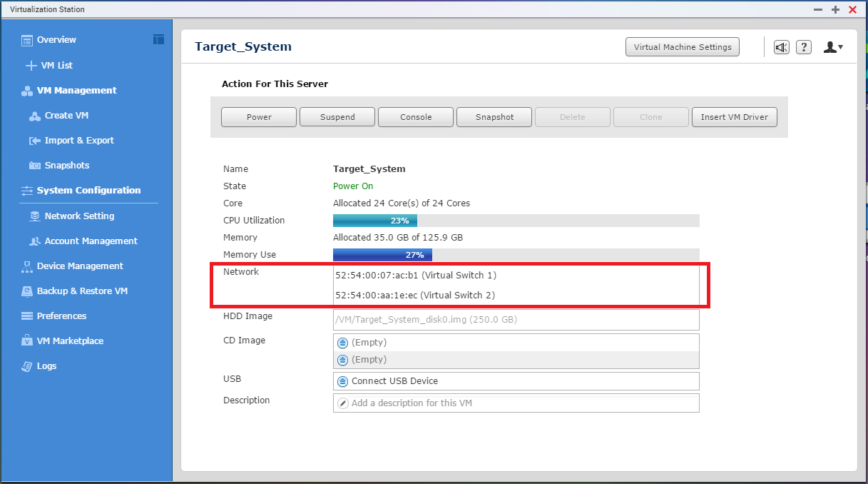The image size is (868, 484).
Task: Open the help question mark icon
Action: point(804,47)
